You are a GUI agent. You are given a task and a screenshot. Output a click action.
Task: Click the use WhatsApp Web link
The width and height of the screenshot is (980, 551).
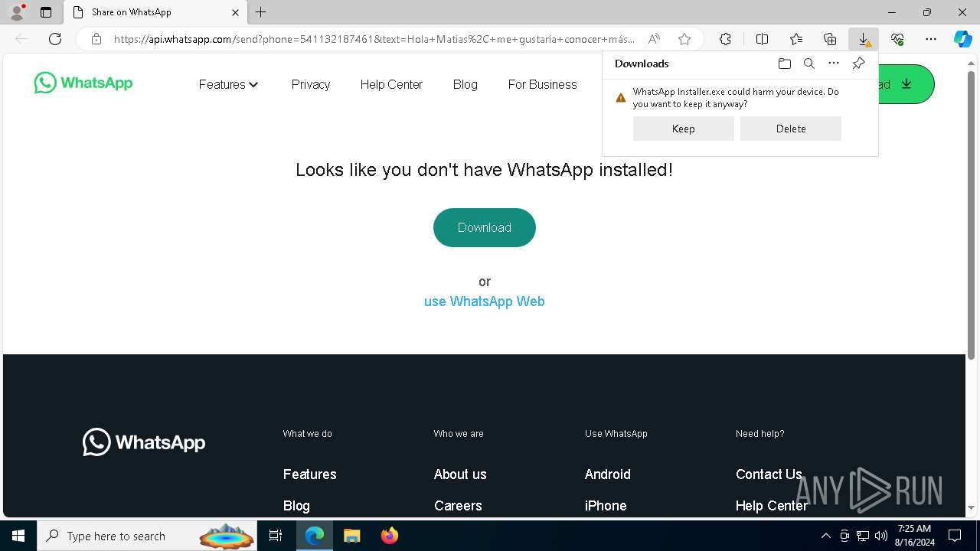pyautogui.click(x=485, y=302)
